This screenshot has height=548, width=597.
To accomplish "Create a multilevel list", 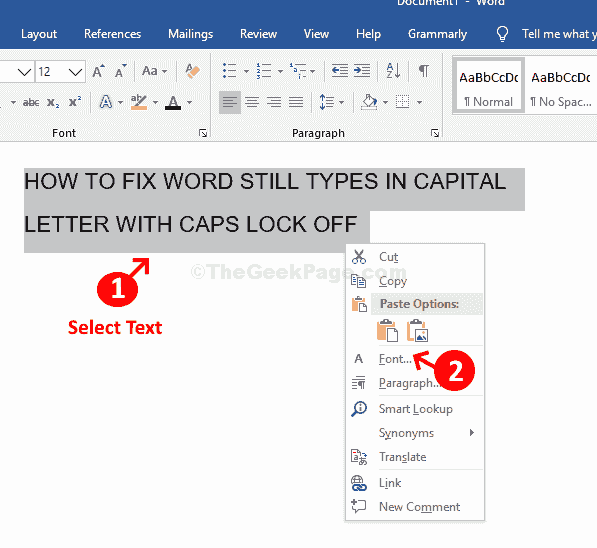I will (x=298, y=71).
